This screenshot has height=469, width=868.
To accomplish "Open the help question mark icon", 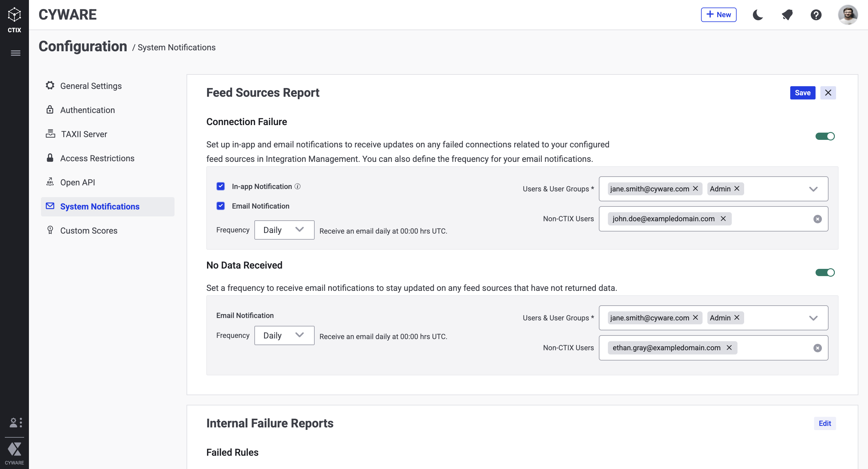I will click(816, 15).
